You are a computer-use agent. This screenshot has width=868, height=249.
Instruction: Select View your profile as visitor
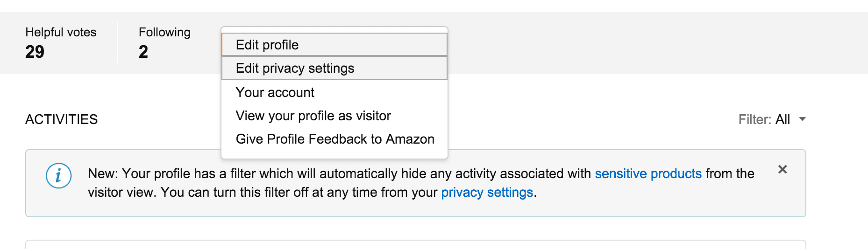(334, 116)
